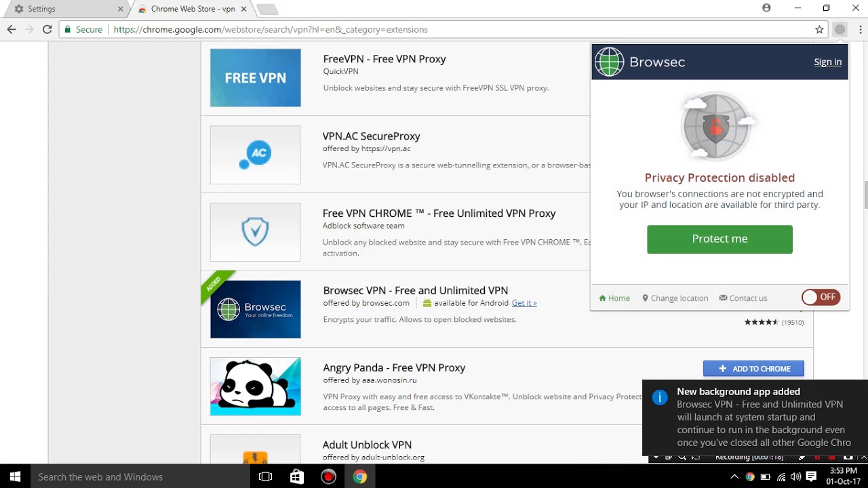Open the Free VPN CHROME shield thumbnail
The height and width of the screenshot is (488, 868).
(255, 232)
